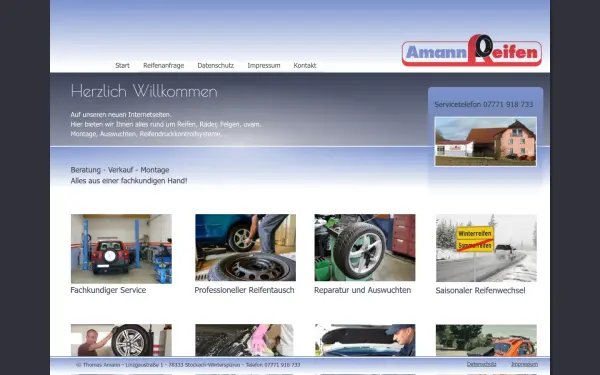Select the Alles aus einer fachkundigen Hand text
Image resolution: width=600 pixels, height=375 pixels.
pyautogui.click(x=129, y=181)
